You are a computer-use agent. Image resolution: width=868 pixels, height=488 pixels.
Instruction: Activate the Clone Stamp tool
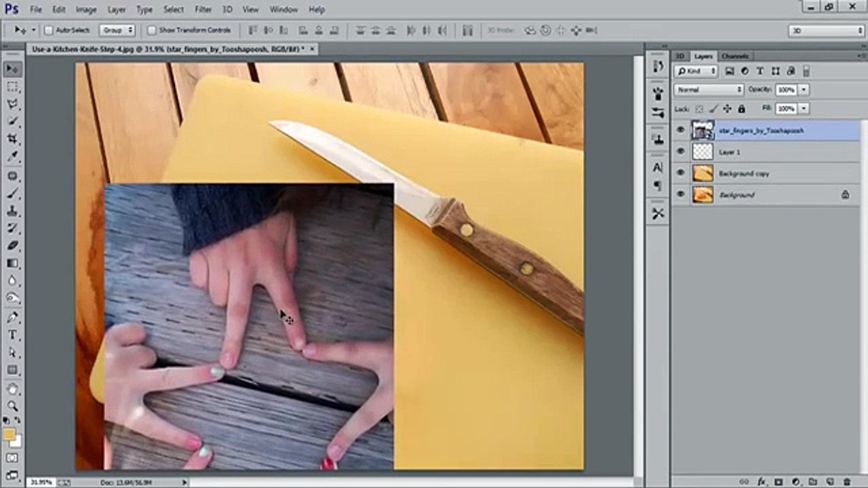click(12, 211)
